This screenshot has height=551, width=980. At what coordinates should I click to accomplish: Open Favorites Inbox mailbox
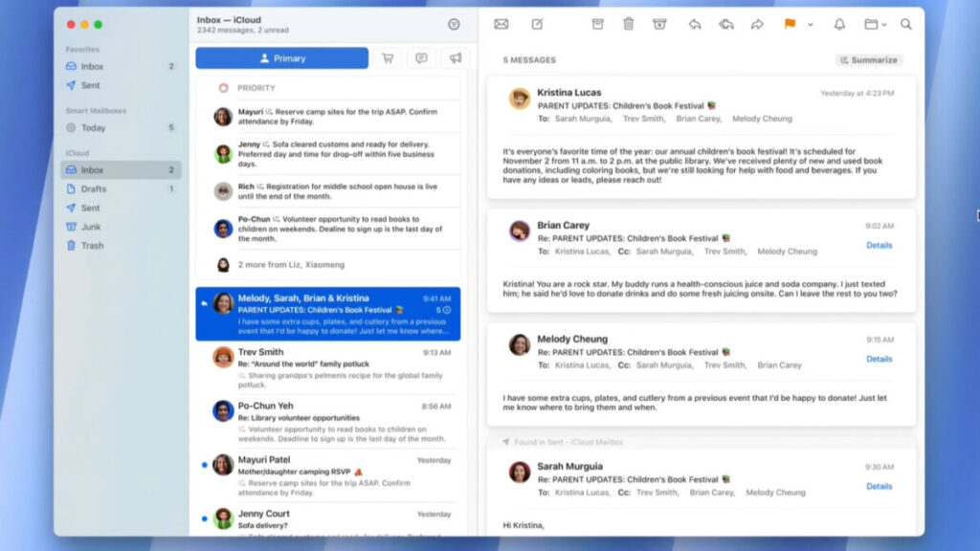coord(120,66)
